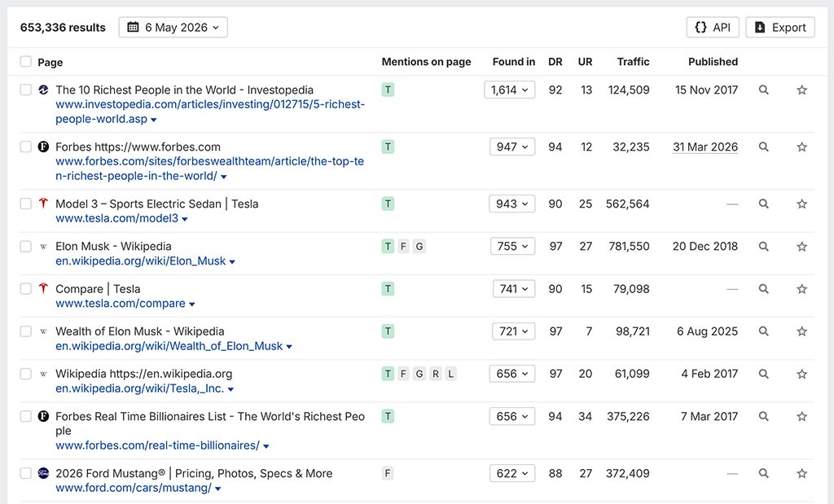Star the Compare Tesla result
The height and width of the screenshot is (504, 834).
pyautogui.click(x=801, y=289)
